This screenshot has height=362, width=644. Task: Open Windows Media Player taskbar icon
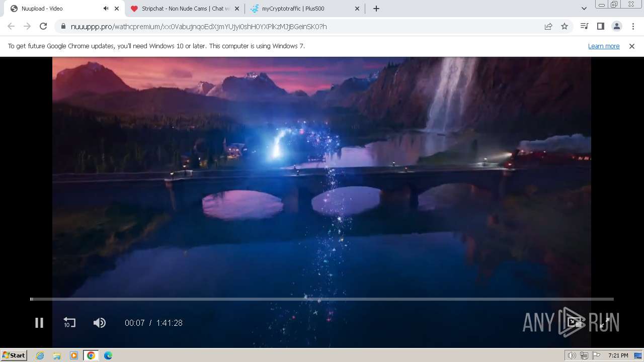(x=74, y=355)
